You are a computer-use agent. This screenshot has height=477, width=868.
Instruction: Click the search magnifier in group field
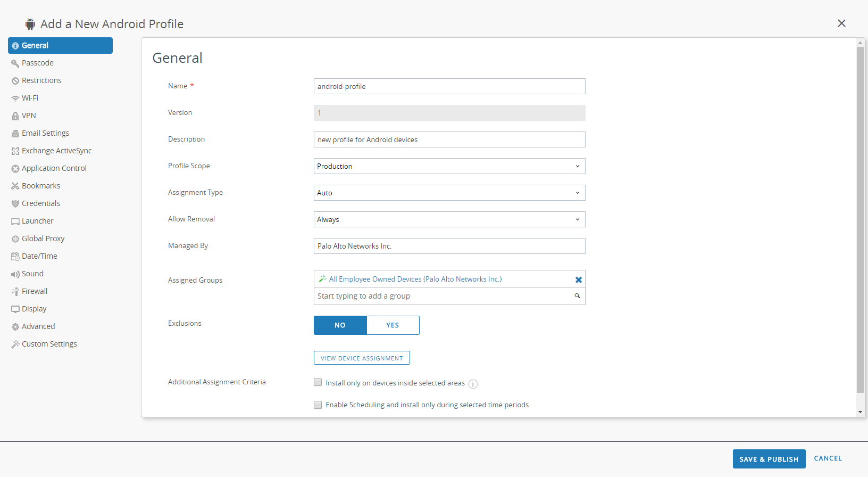click(x=577, y=296)
